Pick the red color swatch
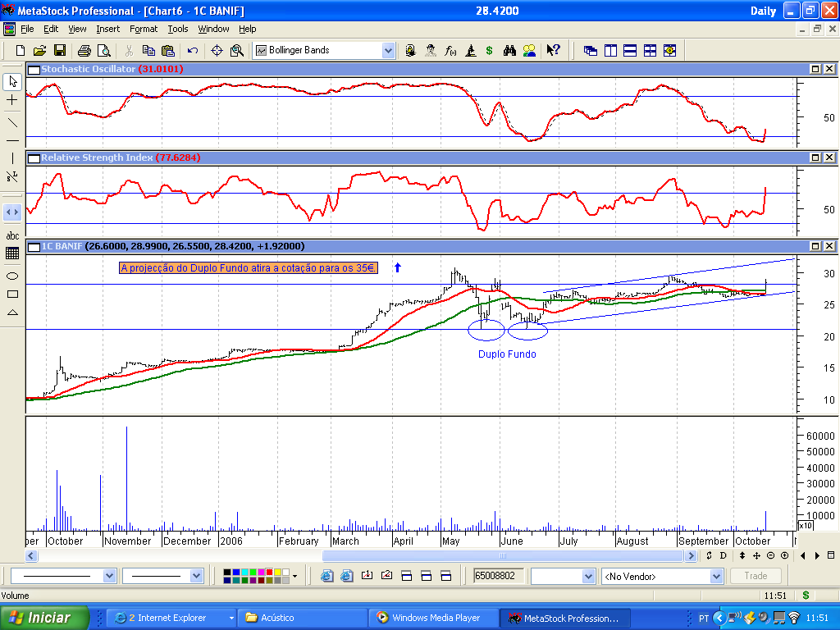This screenshot has height=630, width=840. [268, 573]
